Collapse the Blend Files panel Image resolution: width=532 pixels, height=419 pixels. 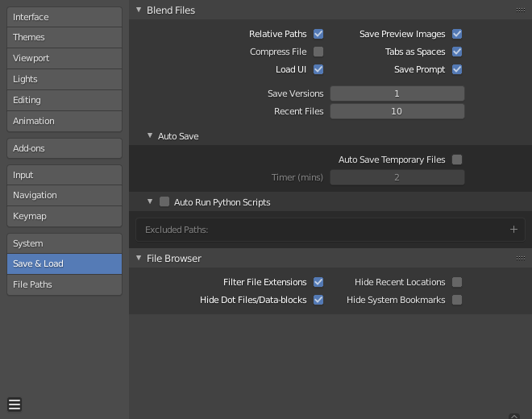(138, 10)
